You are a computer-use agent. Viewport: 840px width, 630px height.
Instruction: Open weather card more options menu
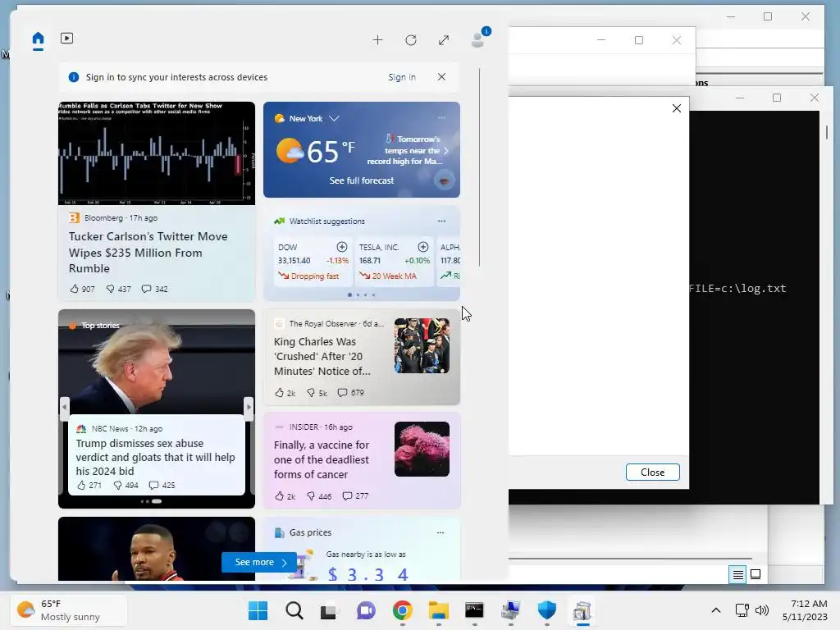441,118
